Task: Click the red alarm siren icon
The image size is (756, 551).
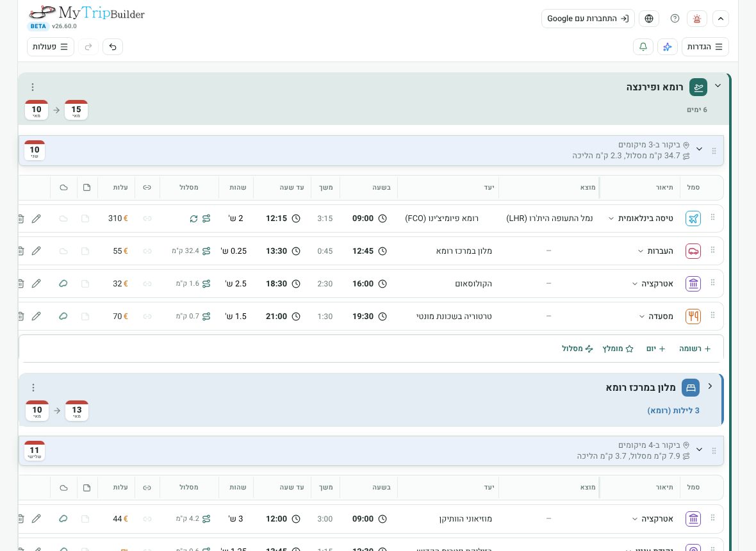Action: point(696,19)
